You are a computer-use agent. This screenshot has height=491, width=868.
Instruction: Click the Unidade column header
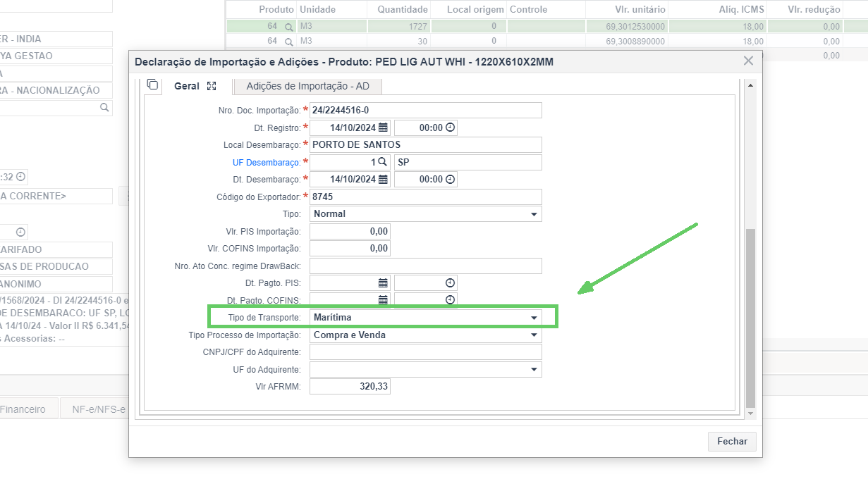[x=331, y=9]
